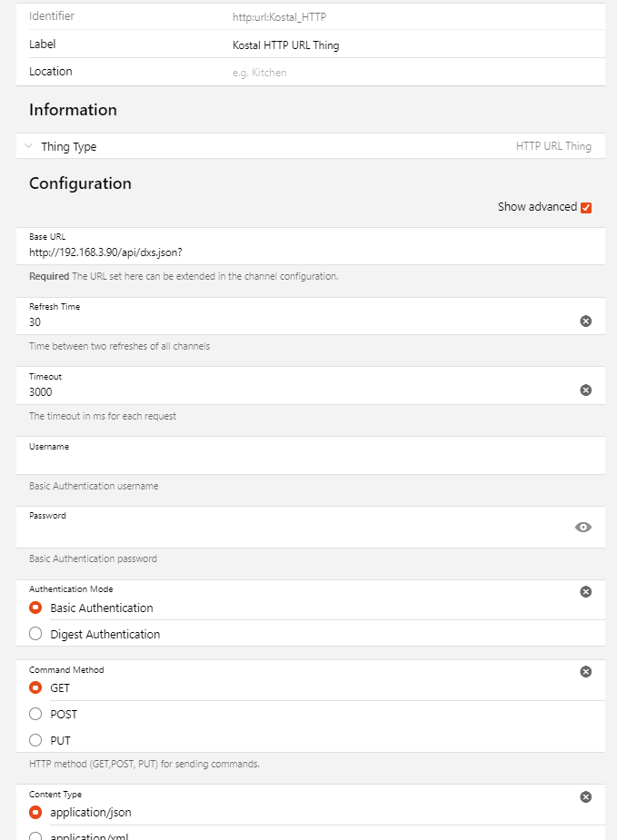
Task: Focus the Username input field
Action: click(273, 459)
